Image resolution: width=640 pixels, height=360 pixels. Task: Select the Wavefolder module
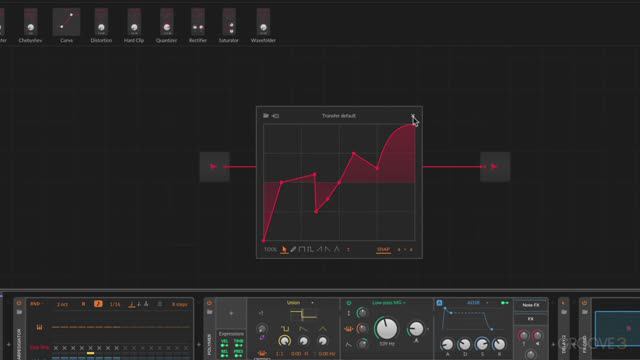click(263, 25)
